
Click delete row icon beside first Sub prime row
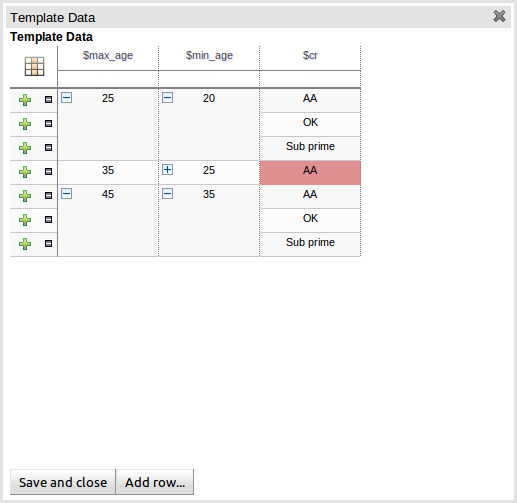coord(48,147)
